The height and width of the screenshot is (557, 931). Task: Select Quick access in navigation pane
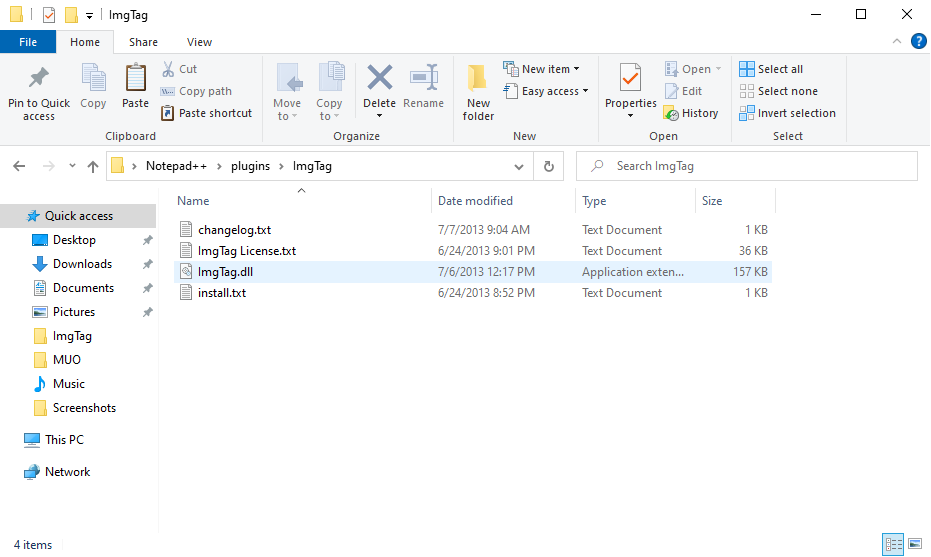(78, 216)
